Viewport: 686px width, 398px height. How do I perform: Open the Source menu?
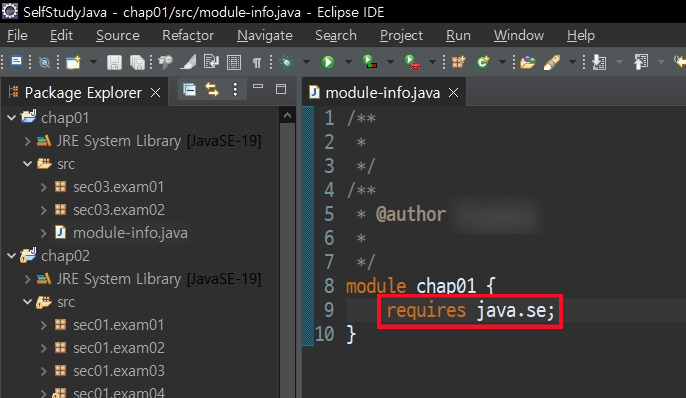[x=118, y=35]
